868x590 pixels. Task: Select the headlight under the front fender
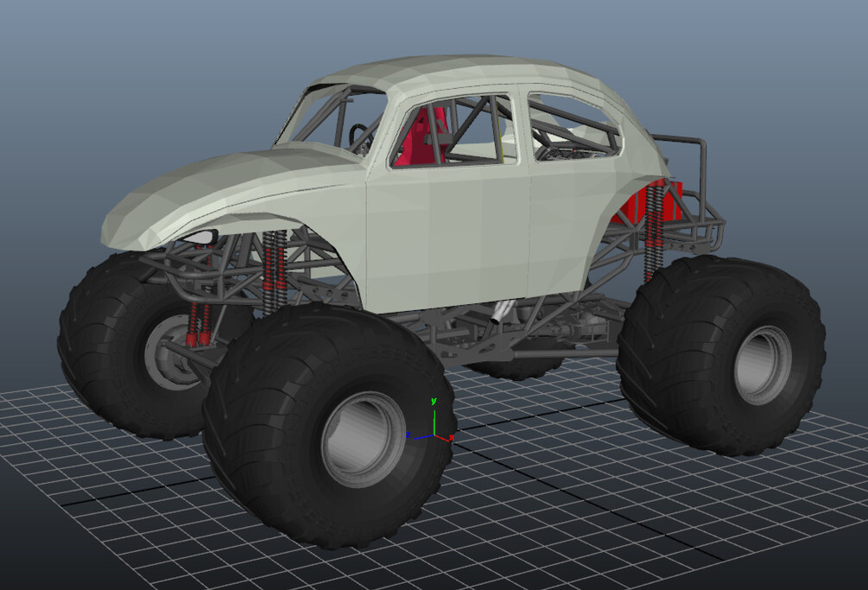pos(203,237)
